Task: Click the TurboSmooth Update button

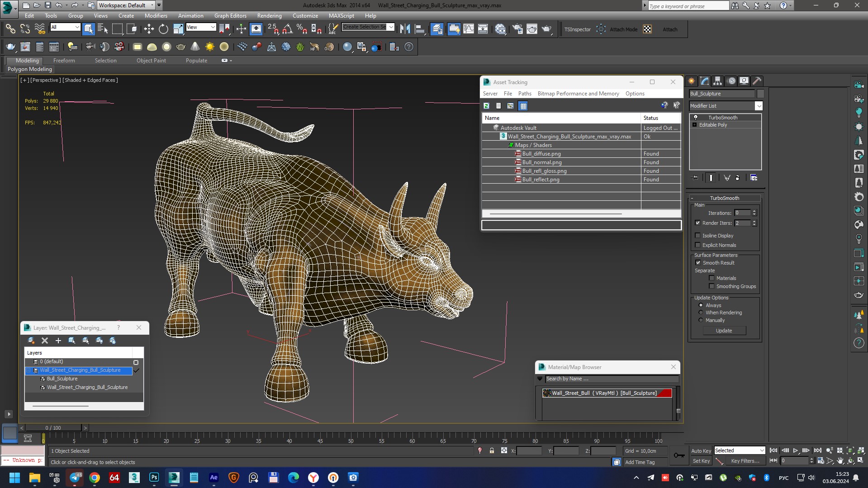Action: coord(724,331)
